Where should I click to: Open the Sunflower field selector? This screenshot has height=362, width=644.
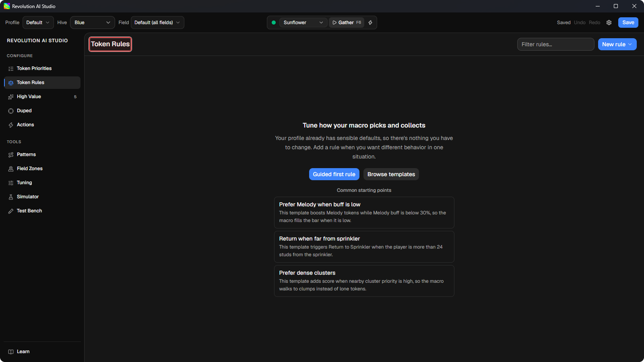click(303, 23)
